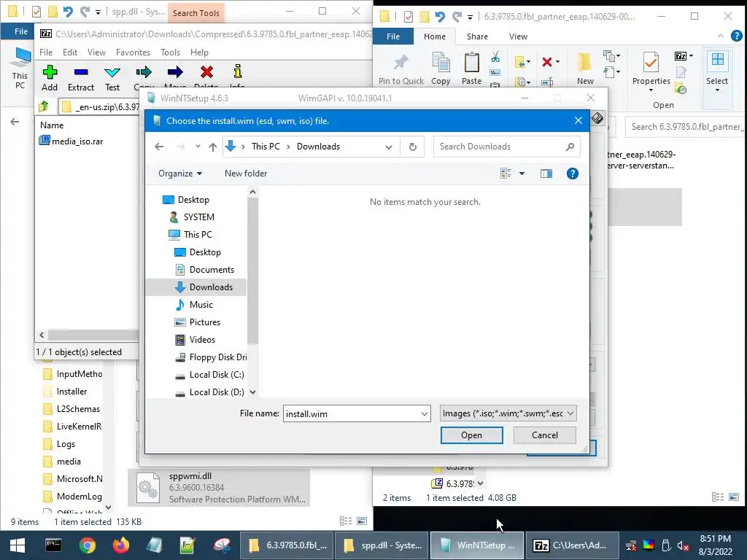Open Chrome from the taskbar
The image size is (747, 560).
pyautogui.click(x=88, y=545)
